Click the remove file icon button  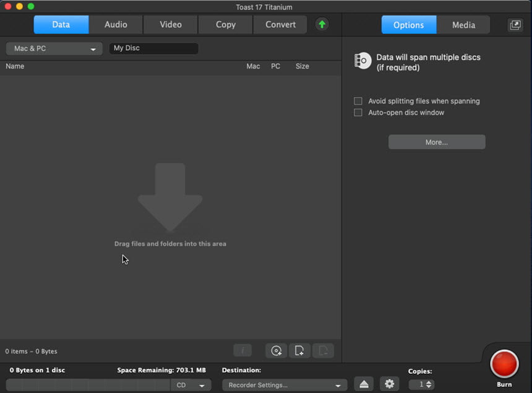(323, 350)
